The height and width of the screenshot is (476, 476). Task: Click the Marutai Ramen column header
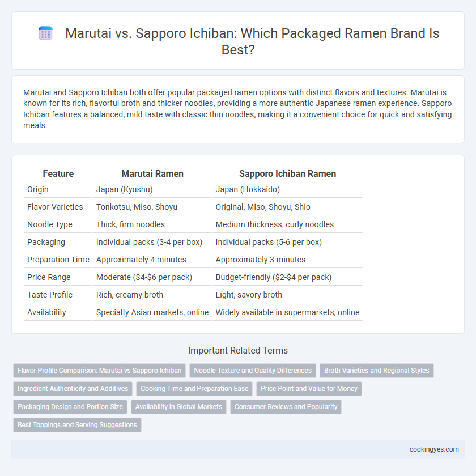(x=152, y=173)
